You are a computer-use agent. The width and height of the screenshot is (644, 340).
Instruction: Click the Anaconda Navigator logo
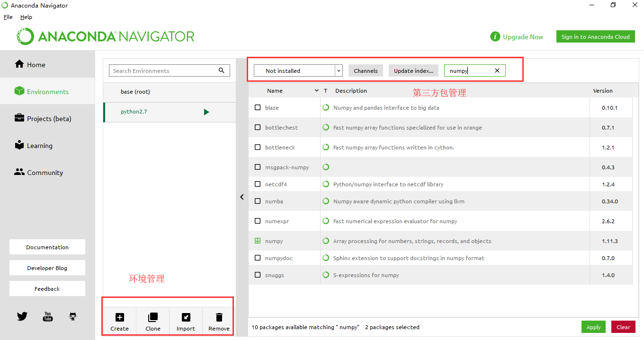pyautogui.click(x=106, y=36)
